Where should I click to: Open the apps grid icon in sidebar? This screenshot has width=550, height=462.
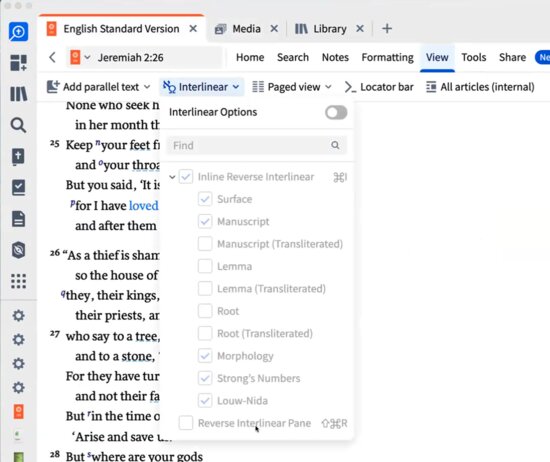[18, 281]
